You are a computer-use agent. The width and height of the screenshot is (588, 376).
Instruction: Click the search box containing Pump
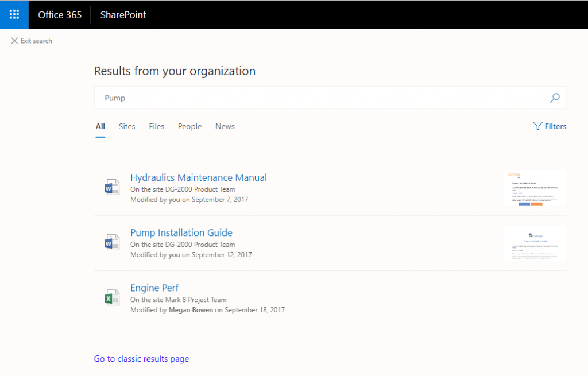330,98
